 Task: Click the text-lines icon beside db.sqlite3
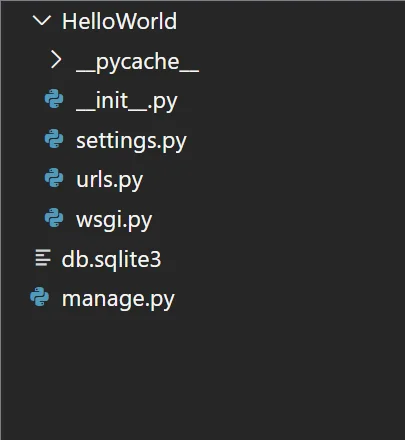(43, 258)
